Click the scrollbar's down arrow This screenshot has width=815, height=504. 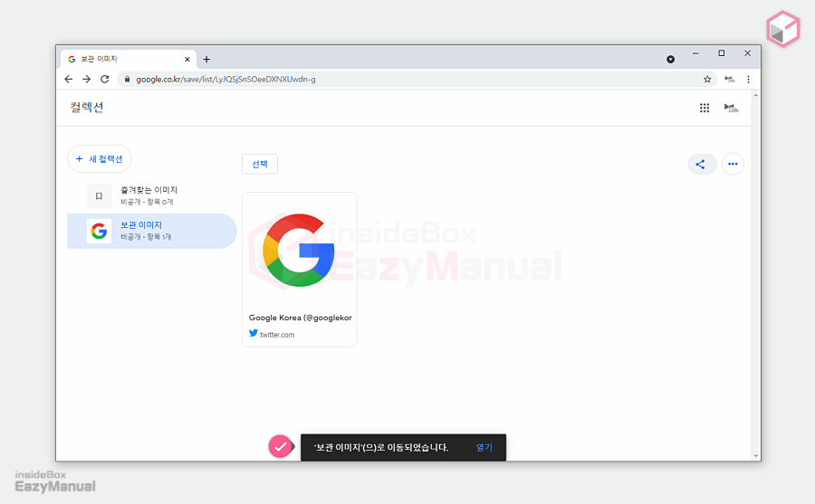click(x=756, y=456)
